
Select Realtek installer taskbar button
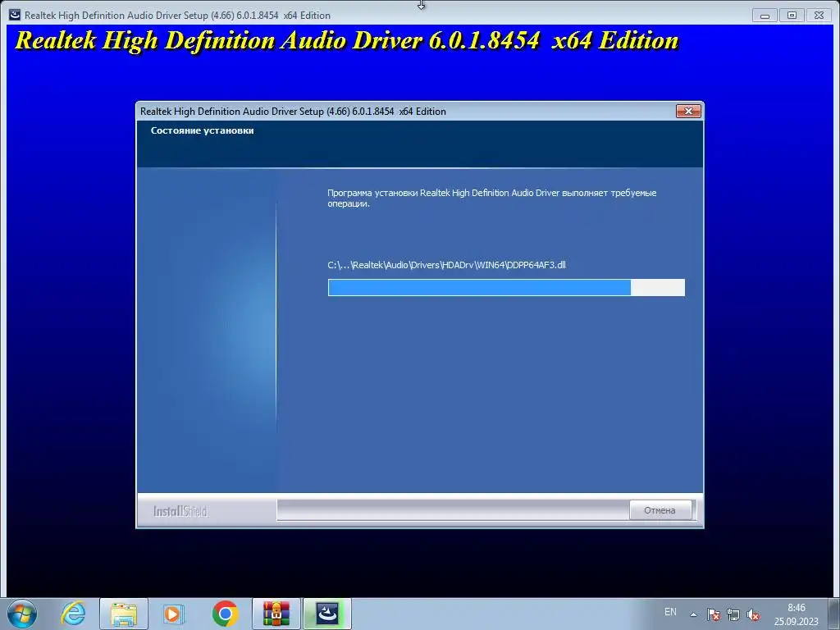coord(327,614)
